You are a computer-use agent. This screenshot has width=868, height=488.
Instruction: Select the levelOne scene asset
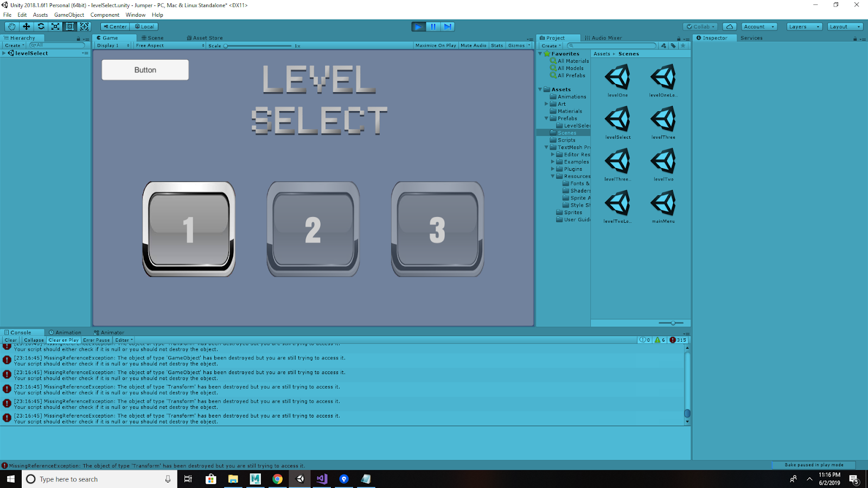point(618,81)
